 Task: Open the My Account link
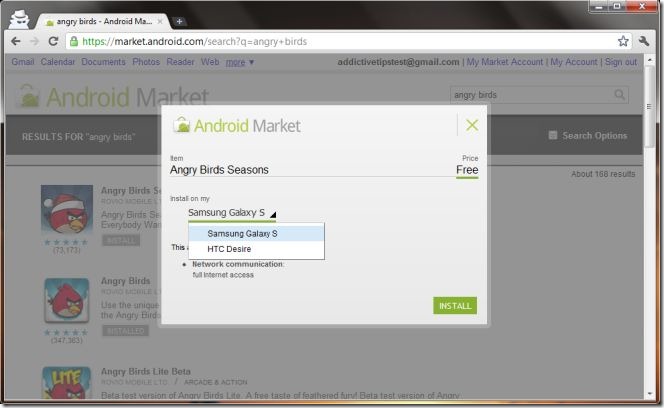[x=573, y=62]
